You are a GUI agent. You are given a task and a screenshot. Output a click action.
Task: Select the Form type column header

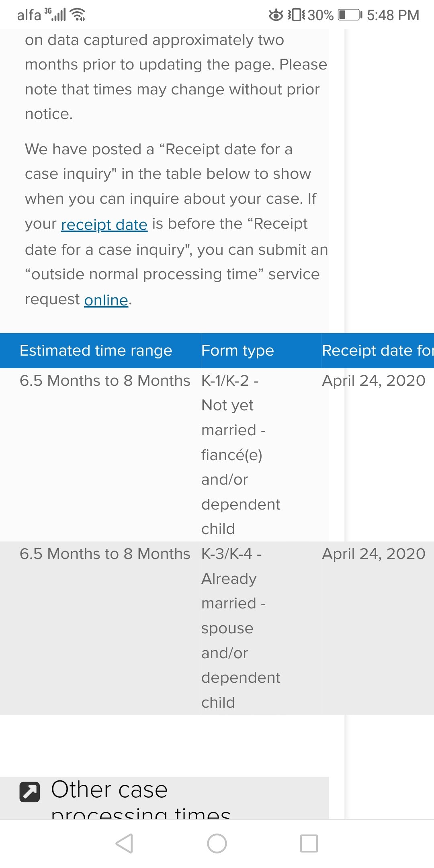click(261, 350)
